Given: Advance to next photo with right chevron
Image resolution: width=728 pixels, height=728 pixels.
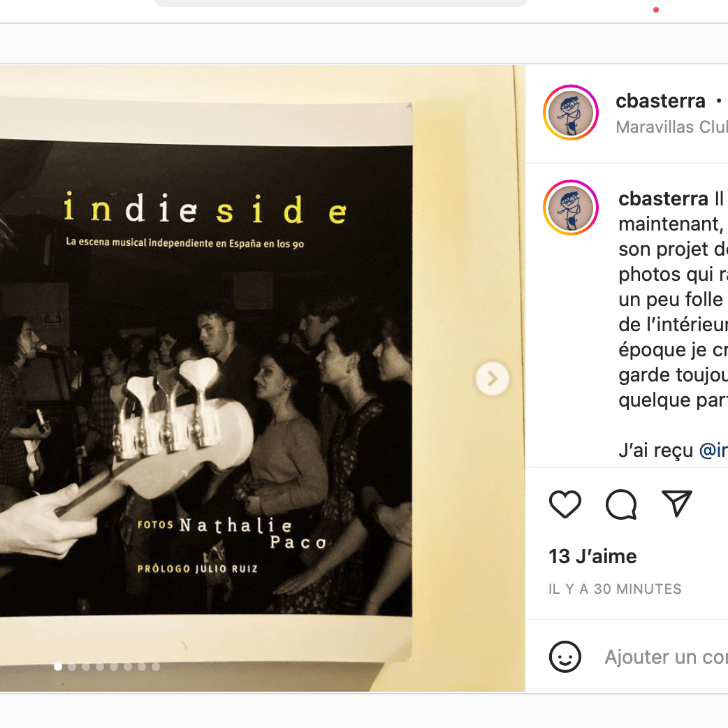Looking at the screenshot, I should pyautogui.click(x=492, y=379).
